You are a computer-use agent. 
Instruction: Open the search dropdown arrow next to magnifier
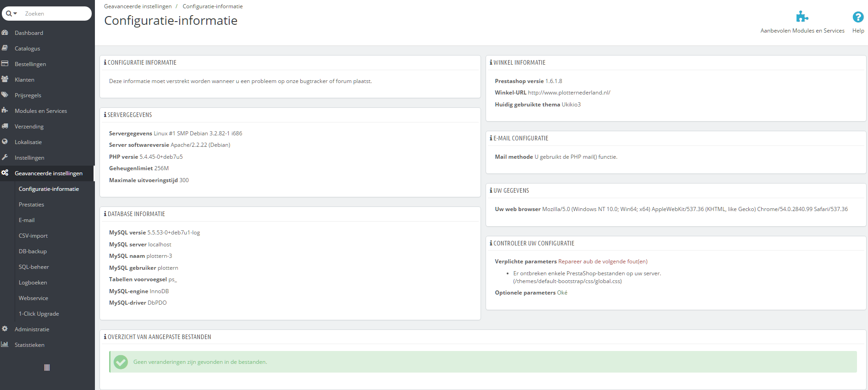15,14
